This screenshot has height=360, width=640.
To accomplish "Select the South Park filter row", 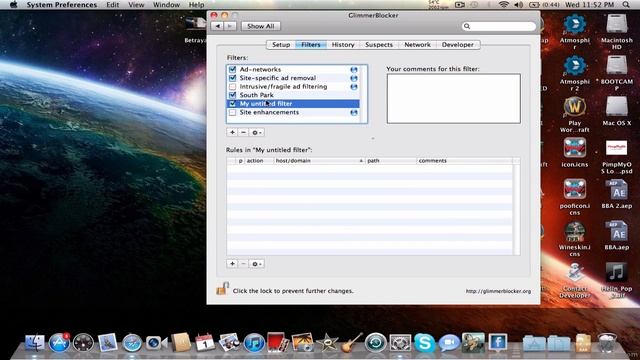I will click(293, 95).
